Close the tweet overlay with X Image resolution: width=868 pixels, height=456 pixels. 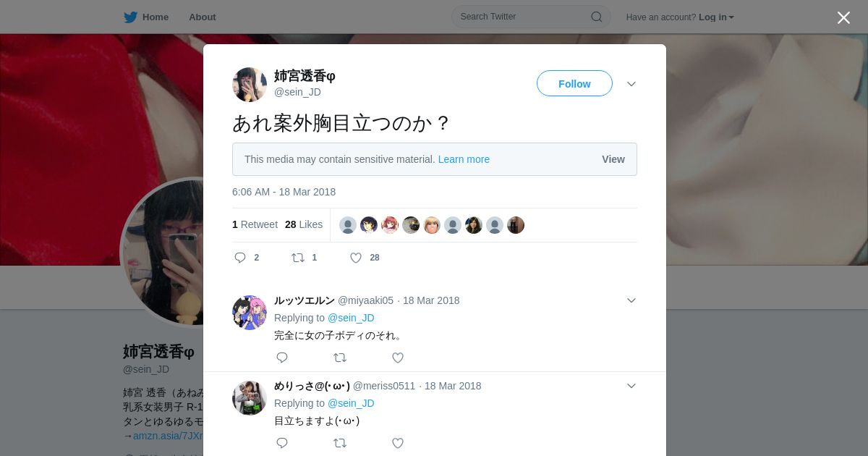843,17
